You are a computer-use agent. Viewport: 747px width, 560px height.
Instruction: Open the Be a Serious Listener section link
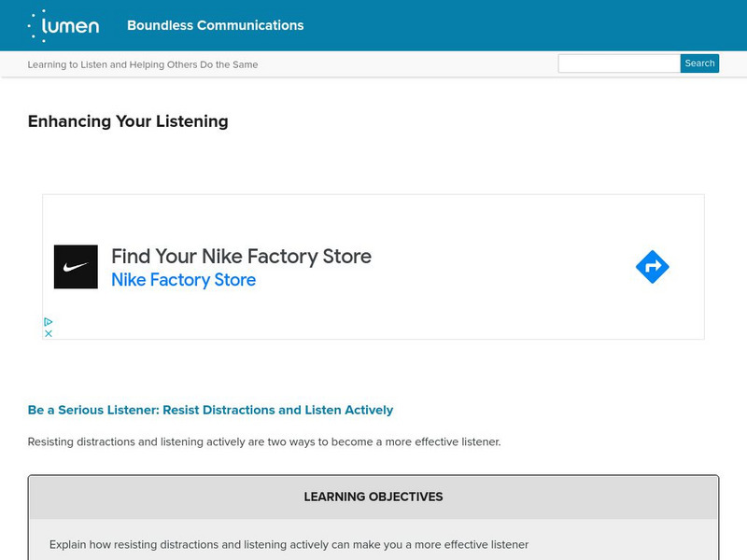tap(210, 410)
